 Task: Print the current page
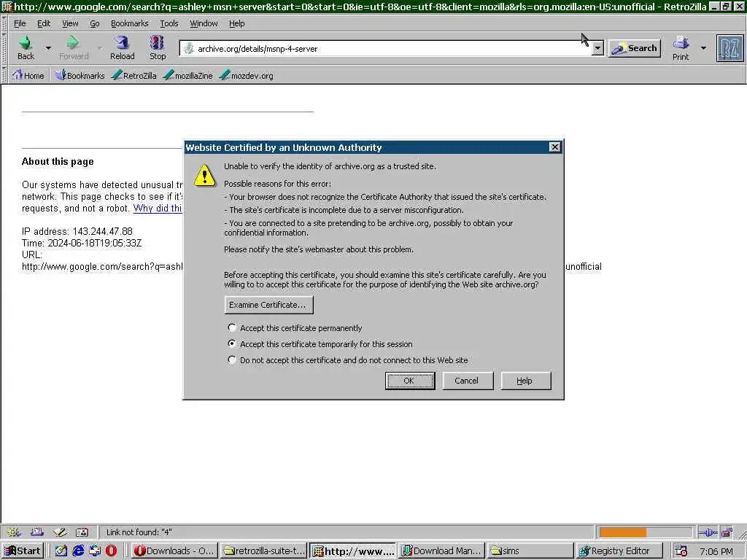[681, 47]
